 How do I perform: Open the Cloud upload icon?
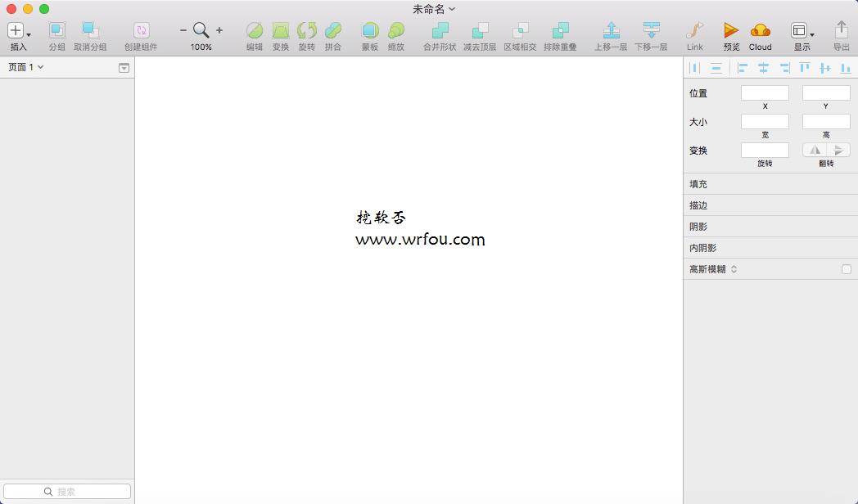coord(760,30)
